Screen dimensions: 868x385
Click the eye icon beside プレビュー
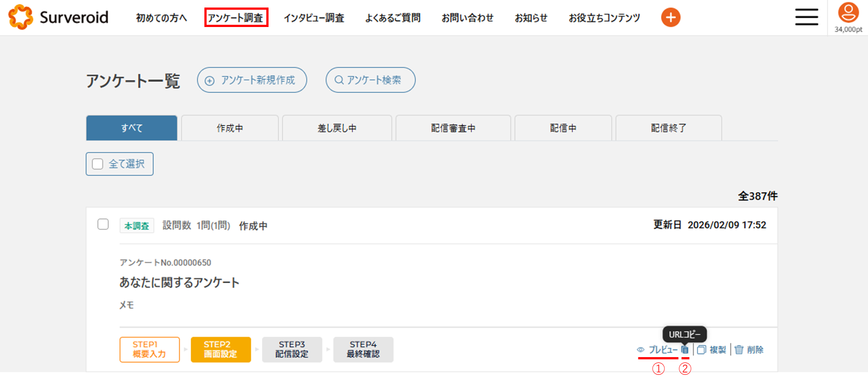pyautogui.click(x=641, y=350)
